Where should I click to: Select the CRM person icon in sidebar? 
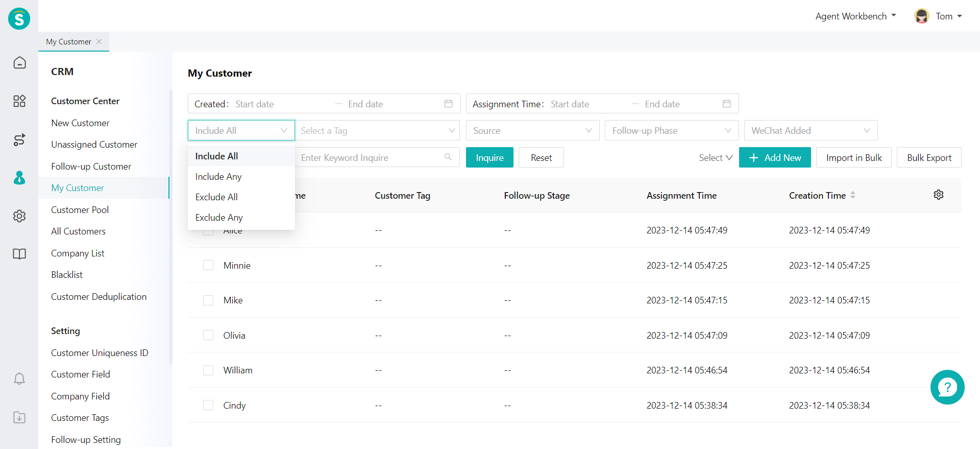click(x=19, y=178)
